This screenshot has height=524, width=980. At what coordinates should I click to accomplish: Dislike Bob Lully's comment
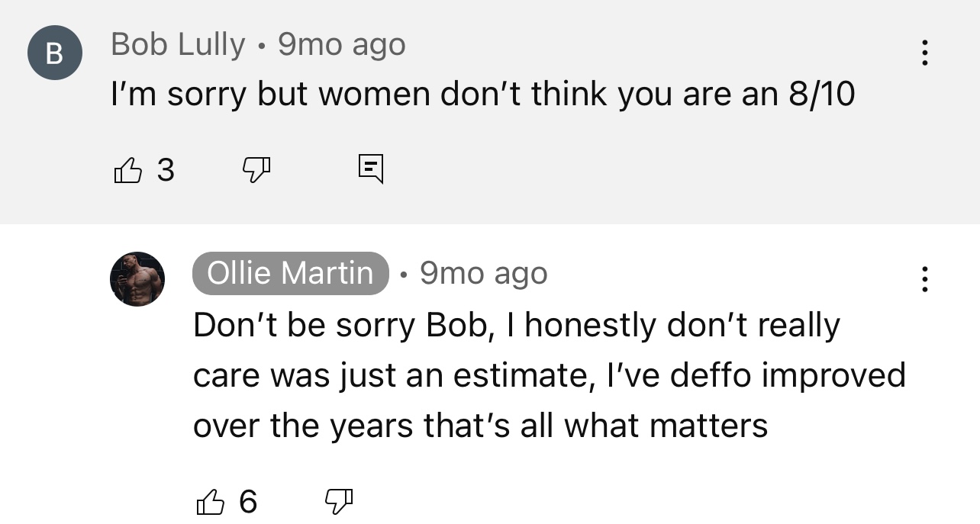[256, 170]
